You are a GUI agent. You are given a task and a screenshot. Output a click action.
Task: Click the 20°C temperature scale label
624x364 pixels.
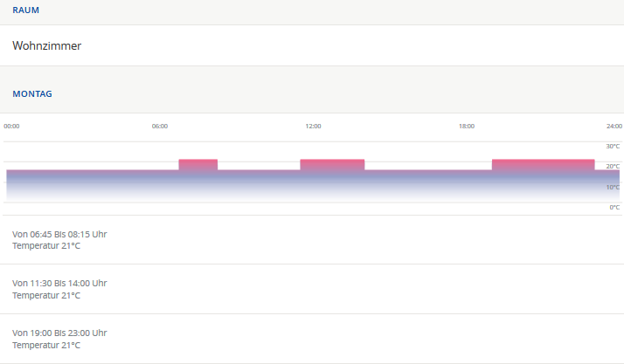tap(613, 167)
